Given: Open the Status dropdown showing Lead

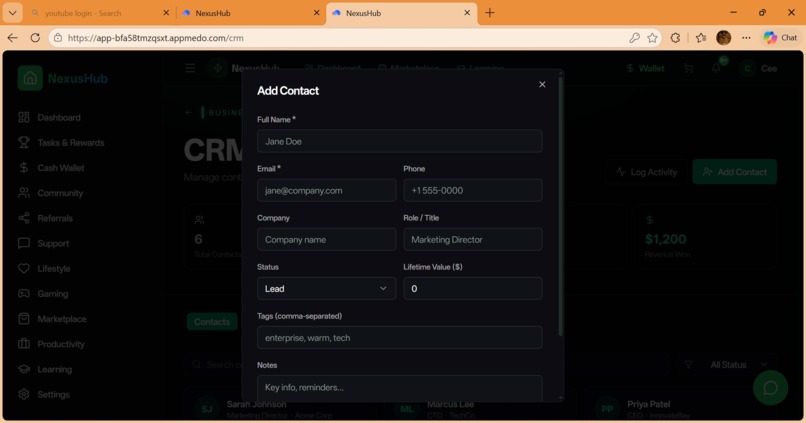Looking at the screenshot, I should 326,289.
